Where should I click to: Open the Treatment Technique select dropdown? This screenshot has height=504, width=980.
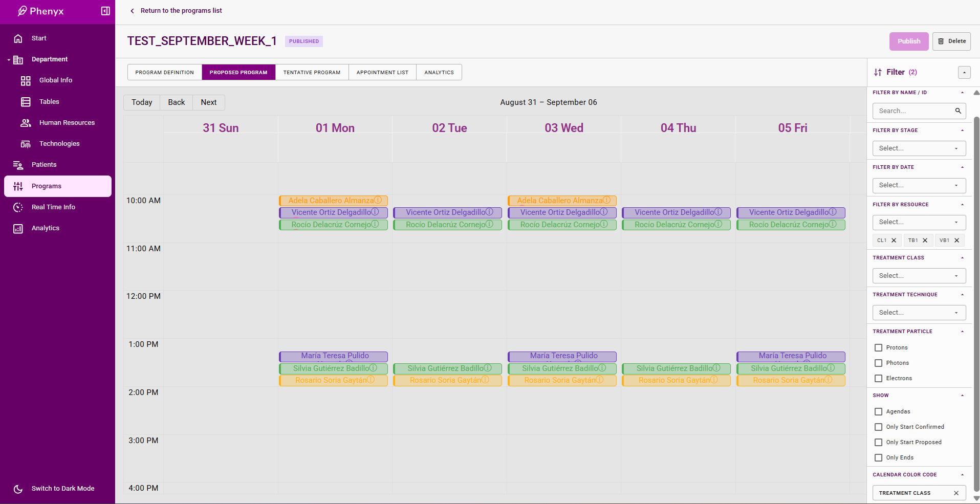coord(919,313)
